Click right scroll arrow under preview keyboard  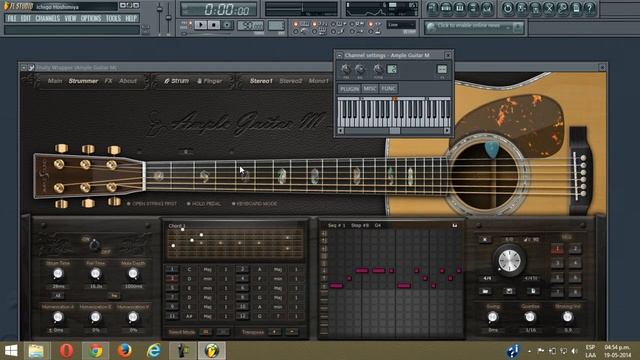pyautogui.click(x=447, y=131)
